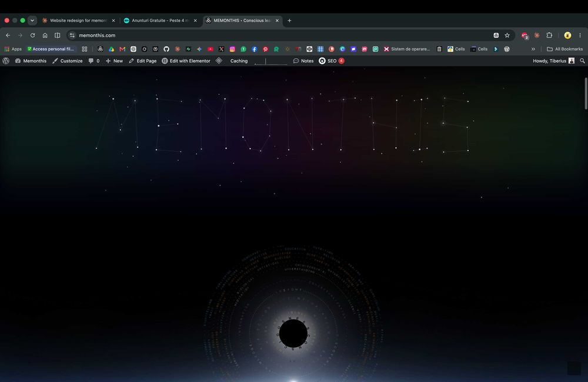Open the tab groups grid bookmark icon
The width and height of the screenshot is (588, 382).
point(84,49)
